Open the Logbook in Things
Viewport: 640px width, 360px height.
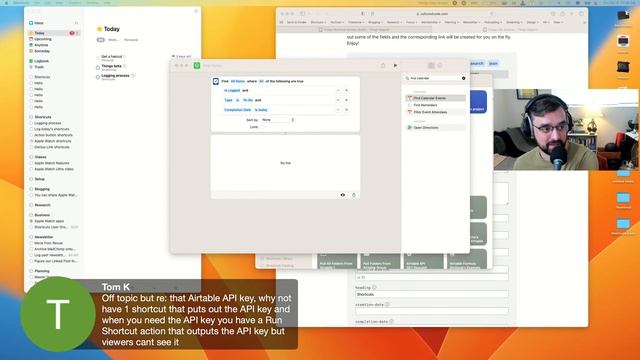click(x=53, y=61)
